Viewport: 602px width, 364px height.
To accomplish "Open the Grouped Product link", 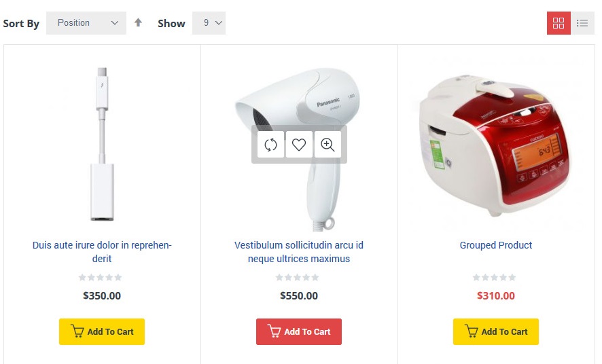I will point(496,245).
